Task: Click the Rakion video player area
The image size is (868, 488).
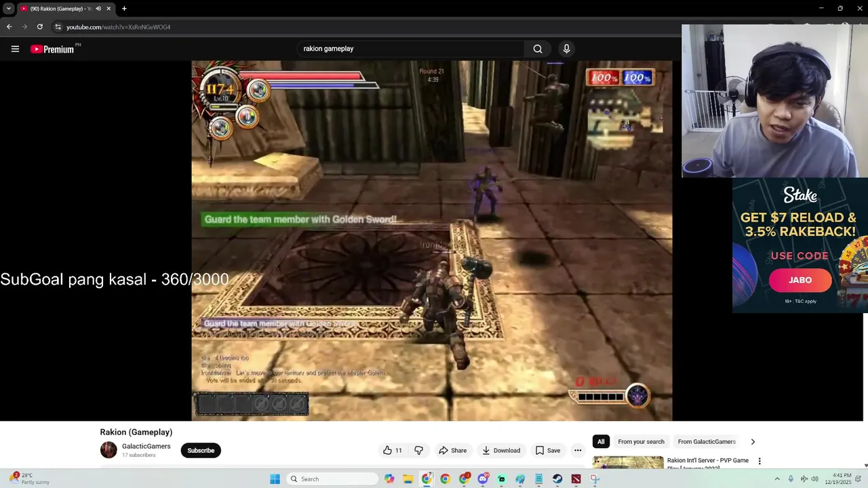Action: pos(431,241)
